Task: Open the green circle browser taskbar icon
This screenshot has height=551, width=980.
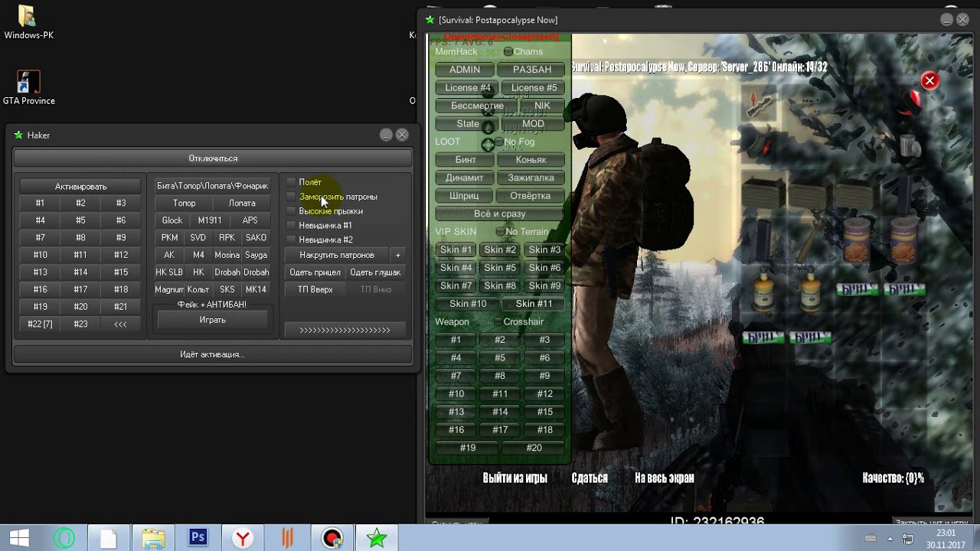Action: coord(64,538)
